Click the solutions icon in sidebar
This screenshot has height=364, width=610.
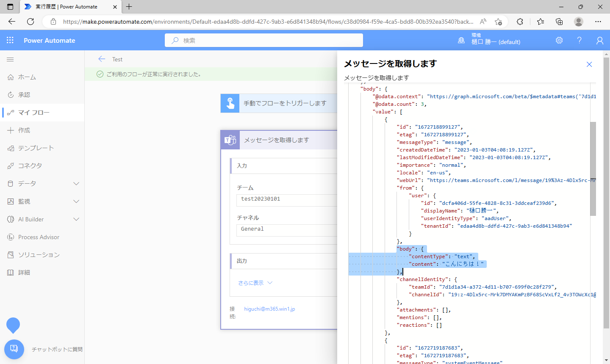click(x=11, y=255)
